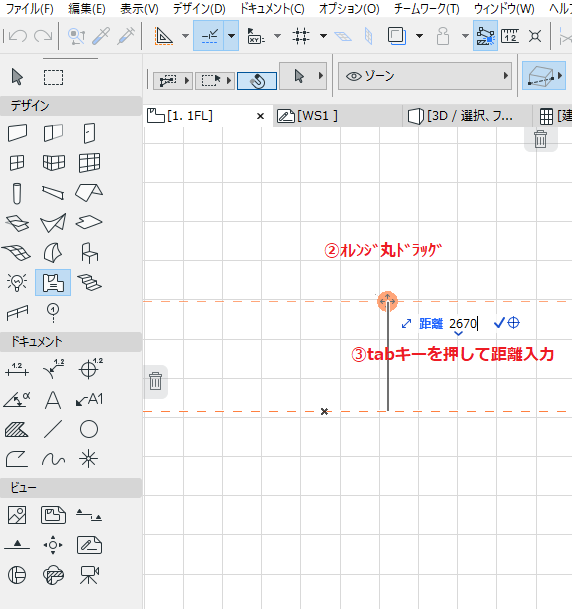The width and height of the screenshot is (572, 609).
Task: Select the Stair tool
Action: coord(89,283)
